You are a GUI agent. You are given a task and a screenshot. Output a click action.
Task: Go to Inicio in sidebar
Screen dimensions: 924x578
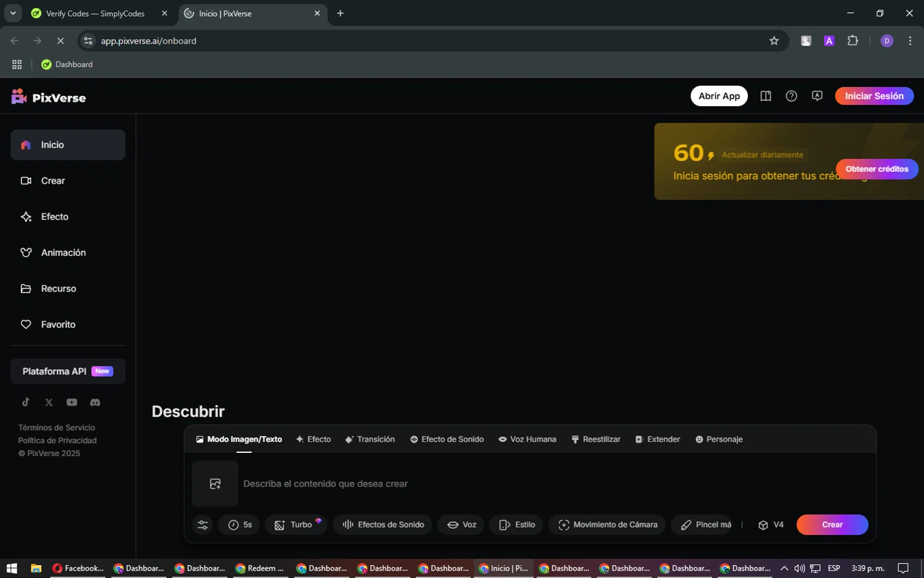click(x=68, y=145)
